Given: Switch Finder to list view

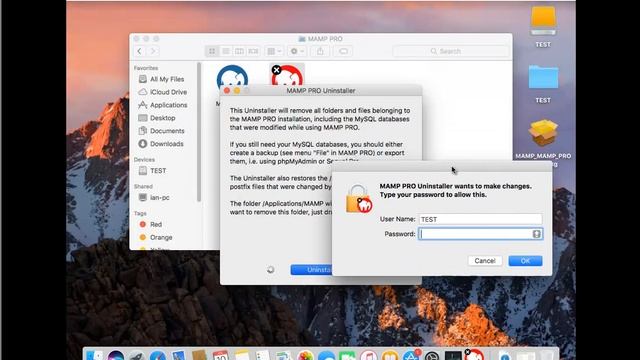Looking at the screenshot, I should coord(226,51).
